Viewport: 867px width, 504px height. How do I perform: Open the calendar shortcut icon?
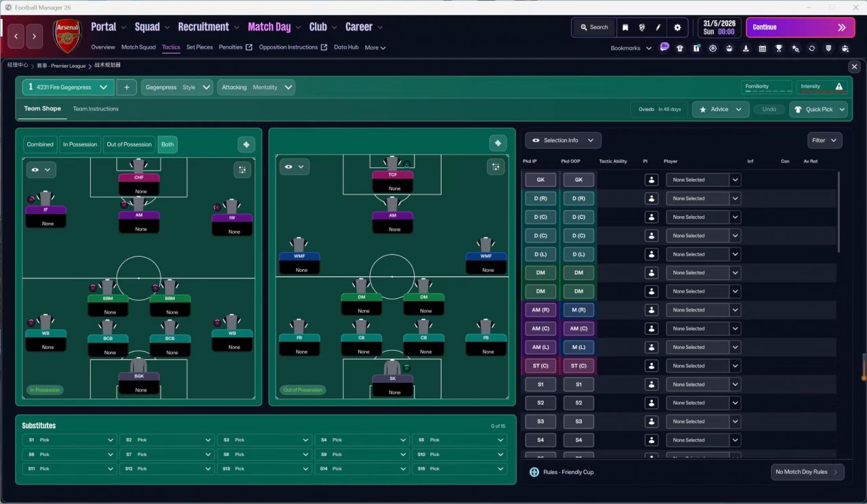763,49
